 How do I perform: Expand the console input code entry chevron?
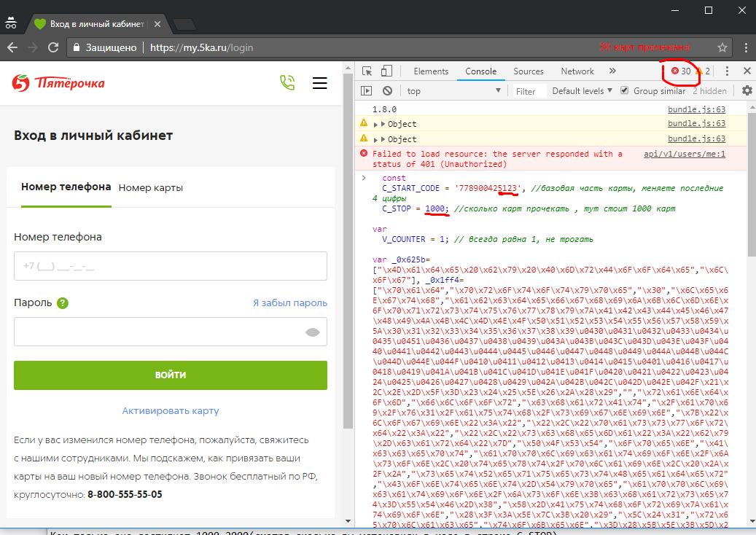pos(365,178)
